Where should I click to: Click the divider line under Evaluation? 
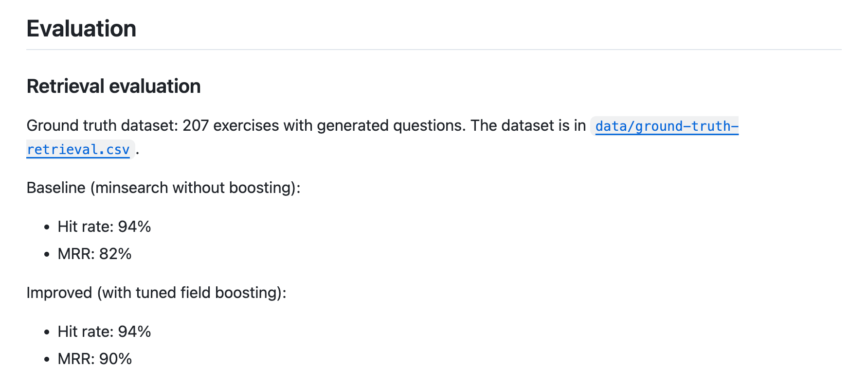pos(434,50)
